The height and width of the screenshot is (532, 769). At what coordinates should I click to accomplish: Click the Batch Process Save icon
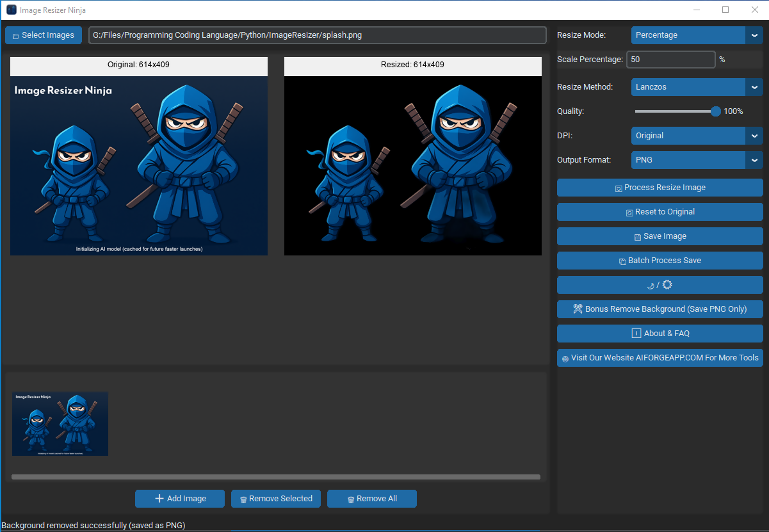[622, 261]
